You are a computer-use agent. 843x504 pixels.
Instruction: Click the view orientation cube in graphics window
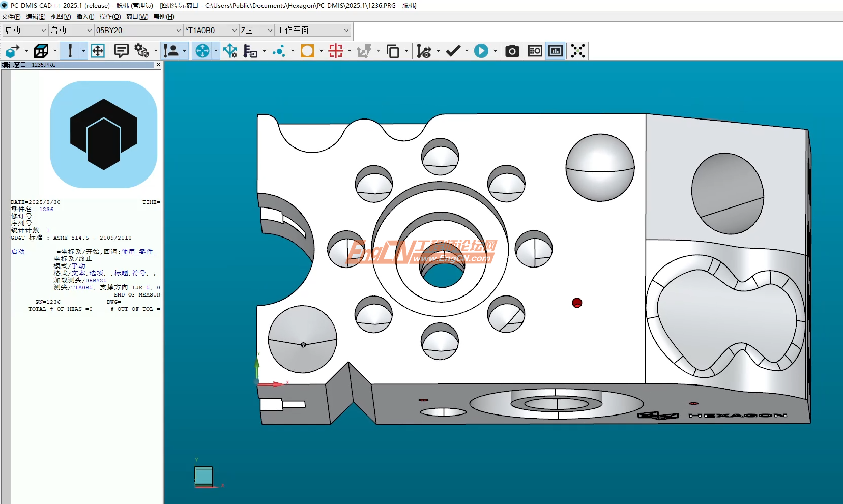point(204,477)
